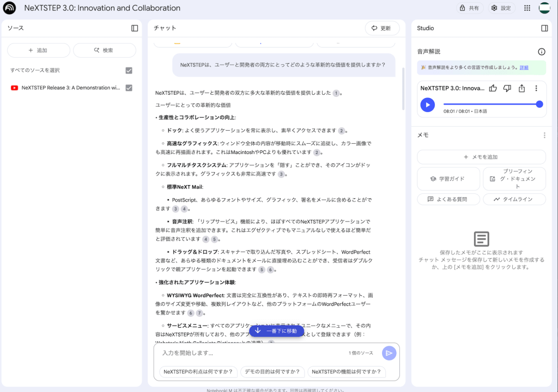The image size is (558, 392).
Task: Select suggestion NeXTSTEPの機能は何ですか？
Action: [x=346, y=372]
